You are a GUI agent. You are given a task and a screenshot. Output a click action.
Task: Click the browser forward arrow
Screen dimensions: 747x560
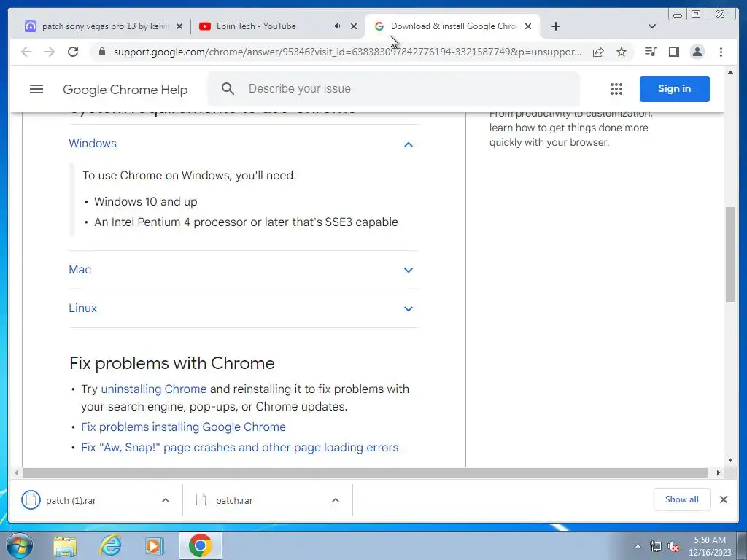tap(50, 52)
